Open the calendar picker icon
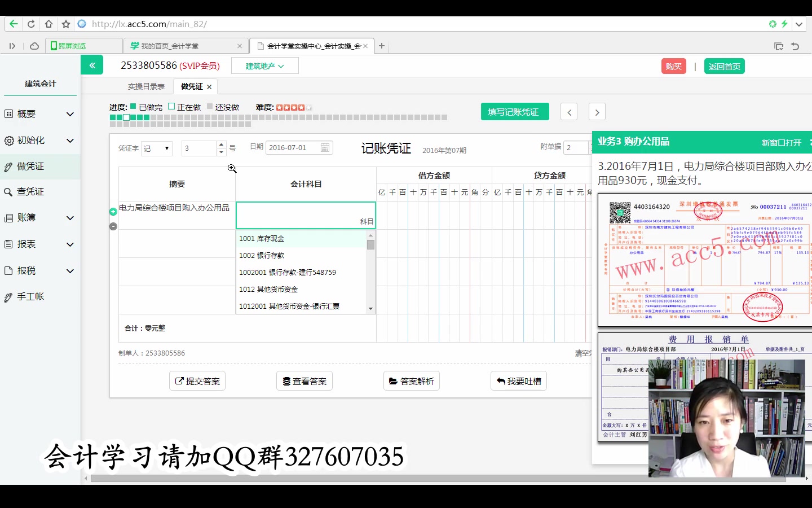This screenshot has height=508, width=812. (325, 147)
